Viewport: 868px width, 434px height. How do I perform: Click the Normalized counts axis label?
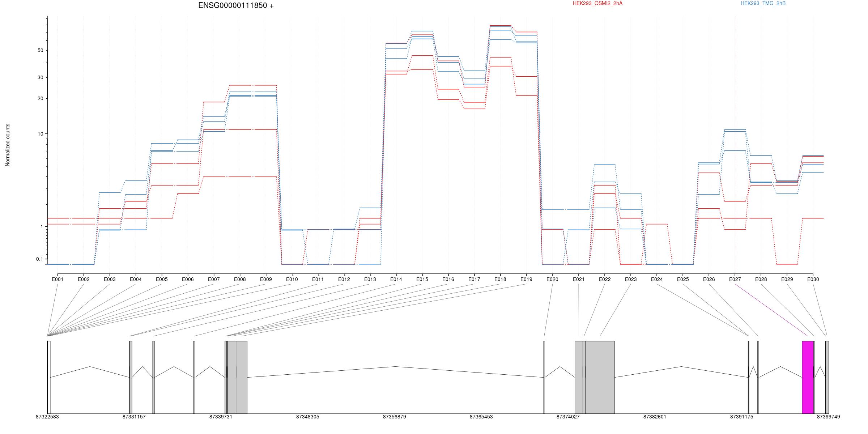8,145
